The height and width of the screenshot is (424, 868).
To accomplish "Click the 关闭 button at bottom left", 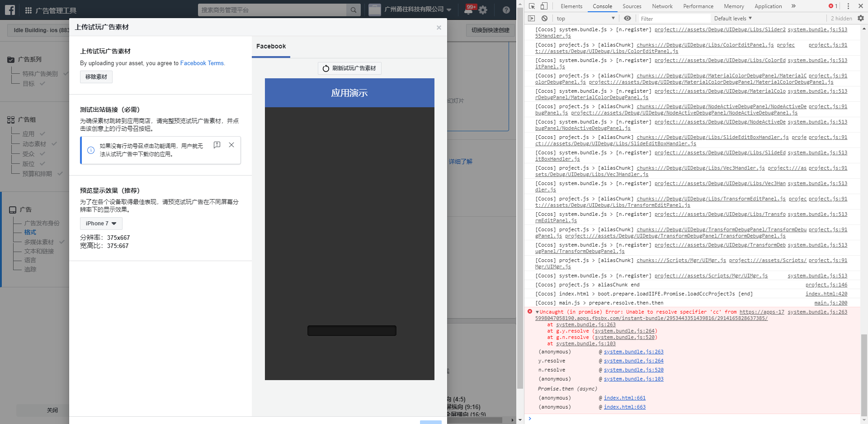I will (x=52, y=410).
